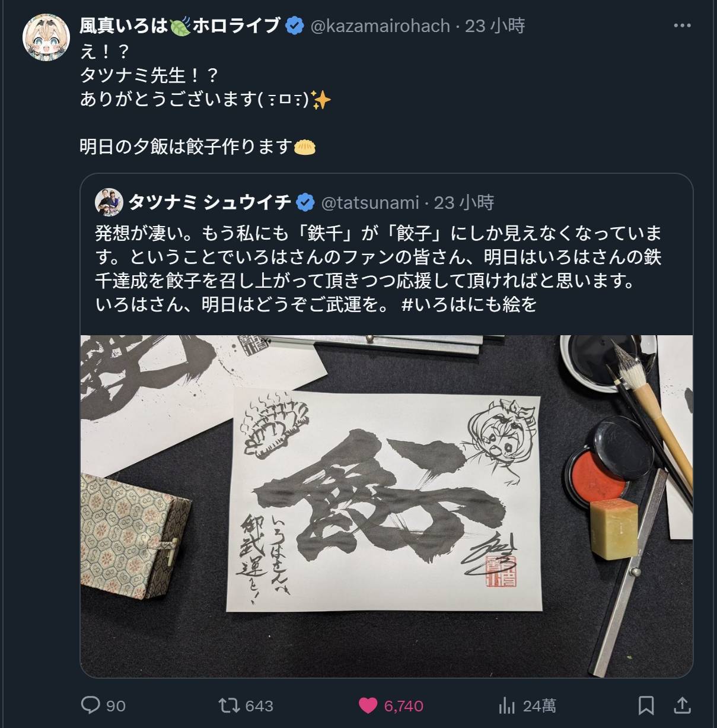
Task: Open the three-dot more options menu
Action: tap(682, 26)
